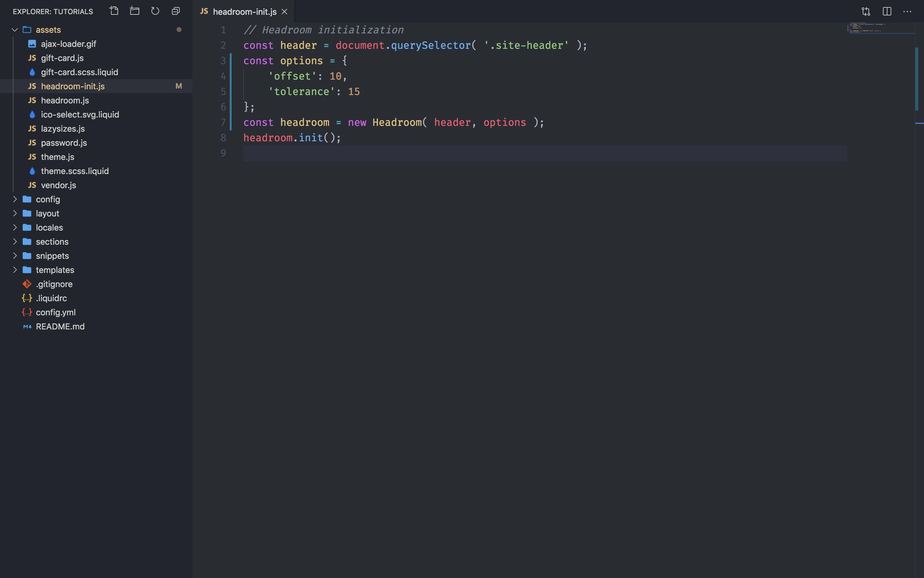
Task: Expand the config folder
Action: [x=15, y=199]
